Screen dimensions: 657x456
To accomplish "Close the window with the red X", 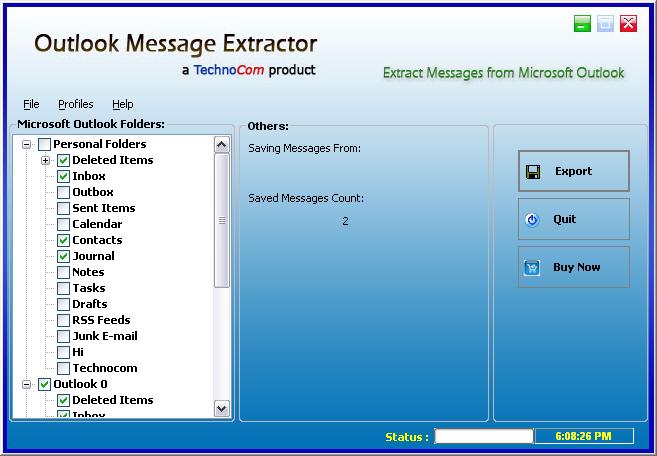I will click(629, 23).
